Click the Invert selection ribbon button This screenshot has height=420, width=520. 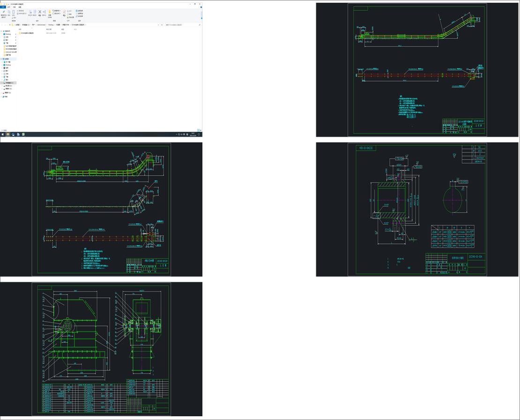(x=79, y=16)
